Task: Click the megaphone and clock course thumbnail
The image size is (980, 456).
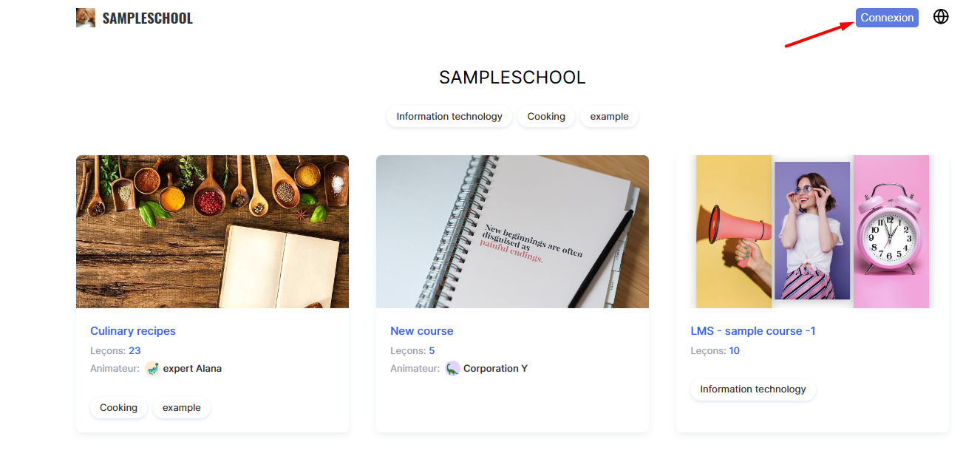Action: [x=812, y=231]
